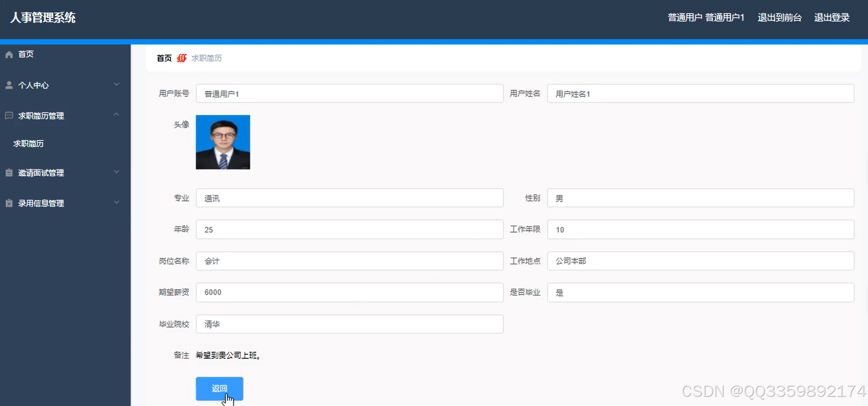
Task: Click the 头像 label
Action: coord(181,124)
